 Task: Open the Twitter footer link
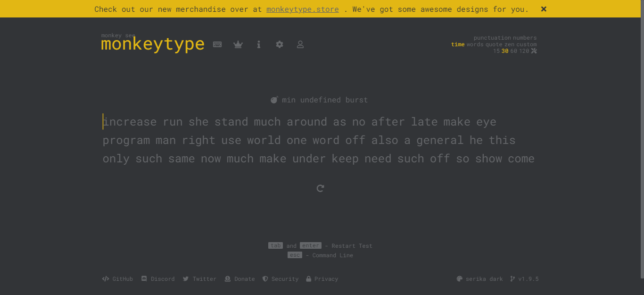click(x=199, y=279)
